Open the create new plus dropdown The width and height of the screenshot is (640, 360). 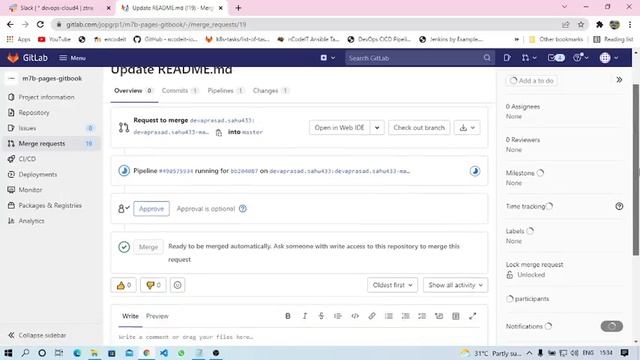pos(327,58)
